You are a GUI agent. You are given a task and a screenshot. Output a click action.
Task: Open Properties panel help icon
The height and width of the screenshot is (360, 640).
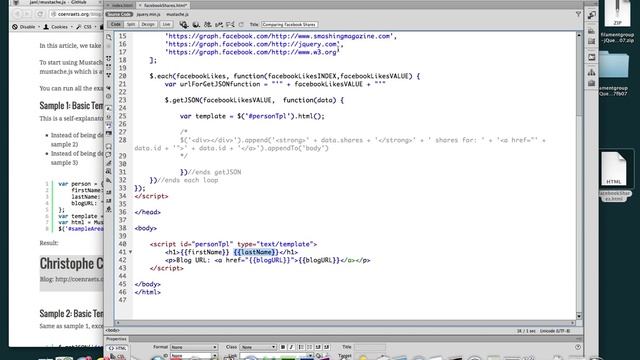pyautogui.click(x=578, y=347)
